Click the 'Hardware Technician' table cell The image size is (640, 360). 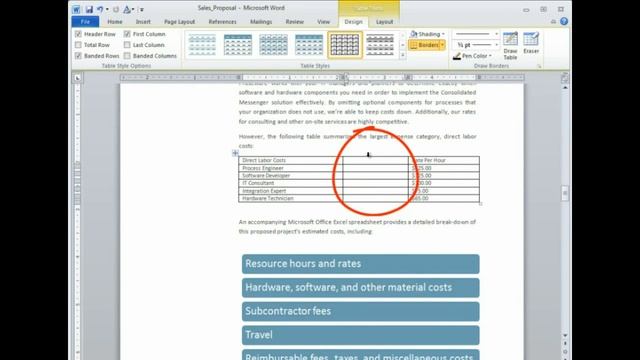pos(291,198)
